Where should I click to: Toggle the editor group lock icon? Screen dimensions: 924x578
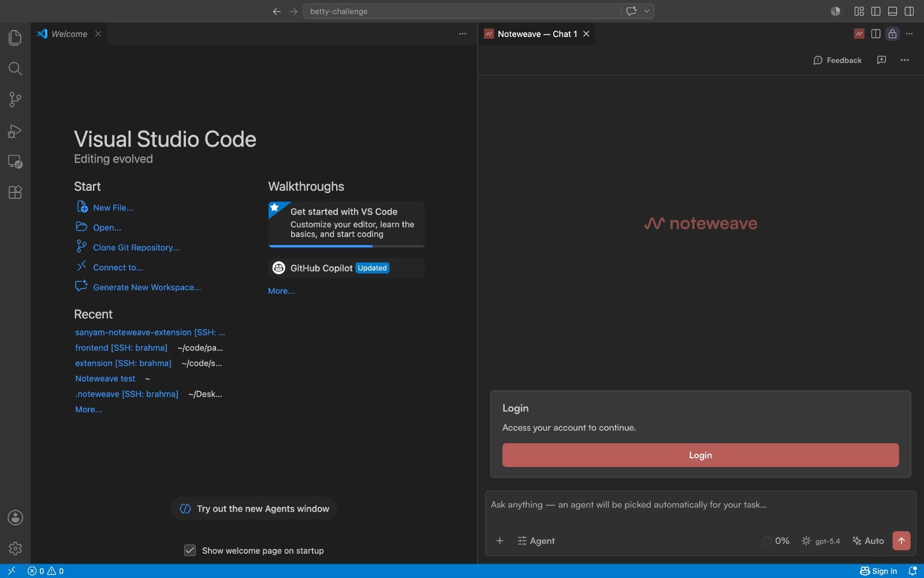coord(892,34)
